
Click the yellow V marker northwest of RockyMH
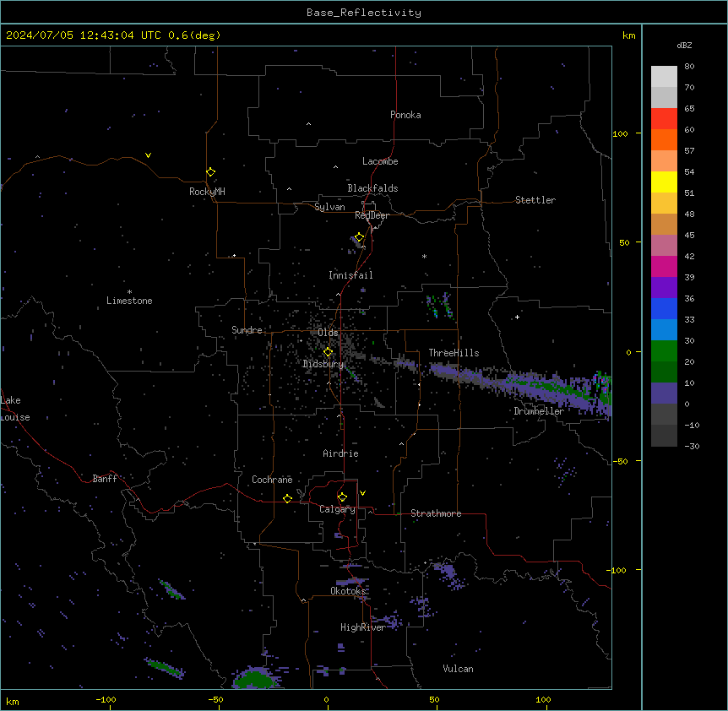(148, 155)
